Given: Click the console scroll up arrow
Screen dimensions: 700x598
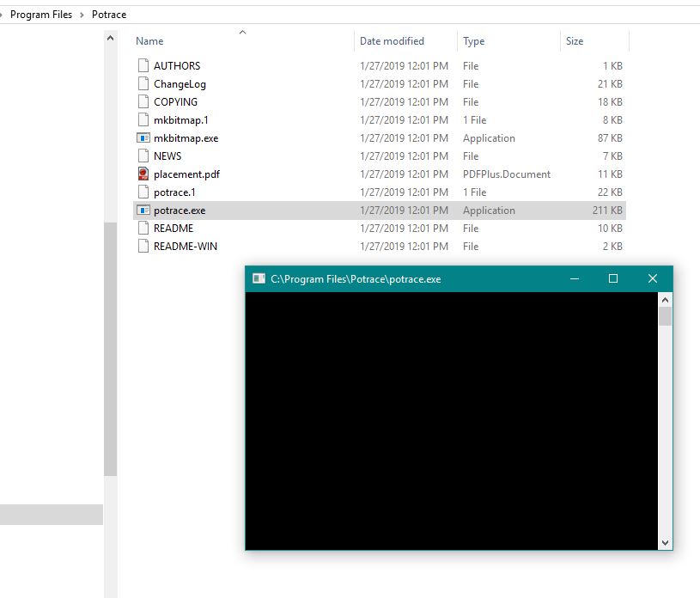Looking at the screenshot, I should 665,300.
